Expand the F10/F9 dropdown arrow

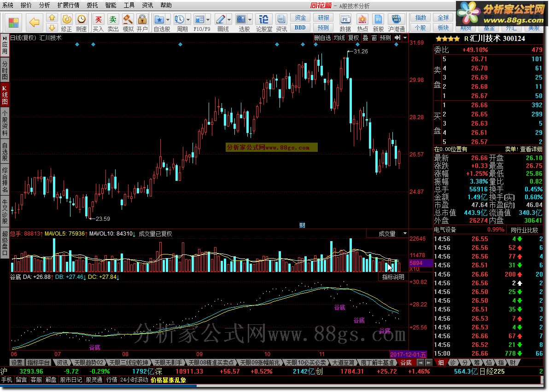point(208,20)
